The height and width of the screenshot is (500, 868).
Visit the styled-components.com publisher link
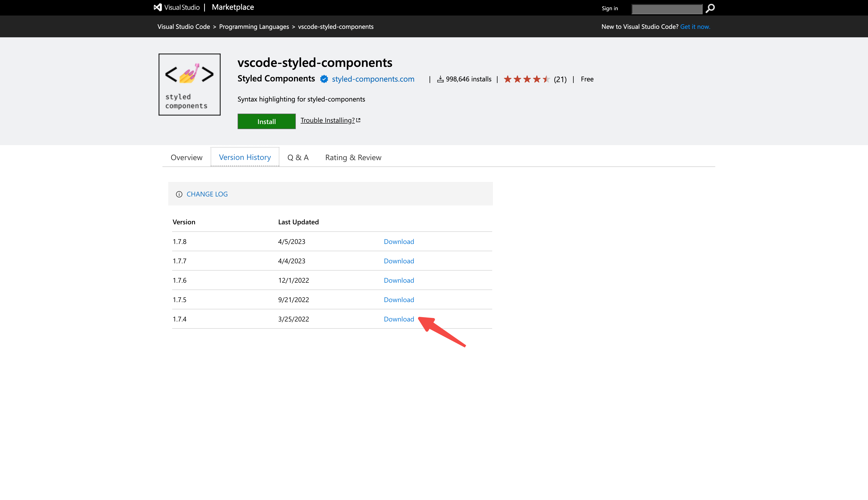[373, 79]
